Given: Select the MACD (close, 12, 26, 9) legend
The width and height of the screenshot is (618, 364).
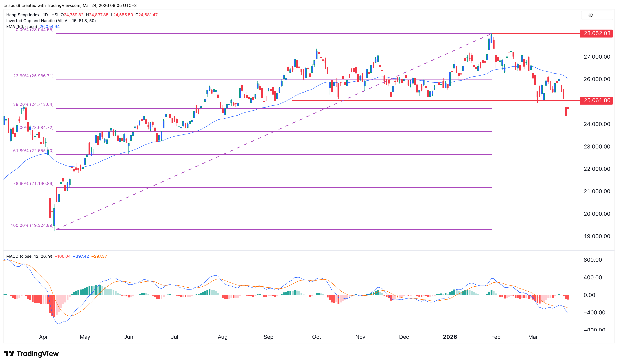Looking at the screenshot, I should pyautogui.click(x=29, y=256).
